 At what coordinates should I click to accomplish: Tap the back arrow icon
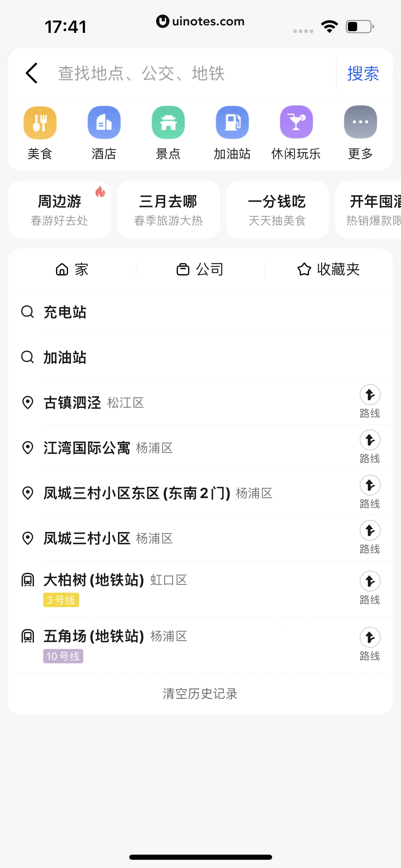click(x=32, y=73)
